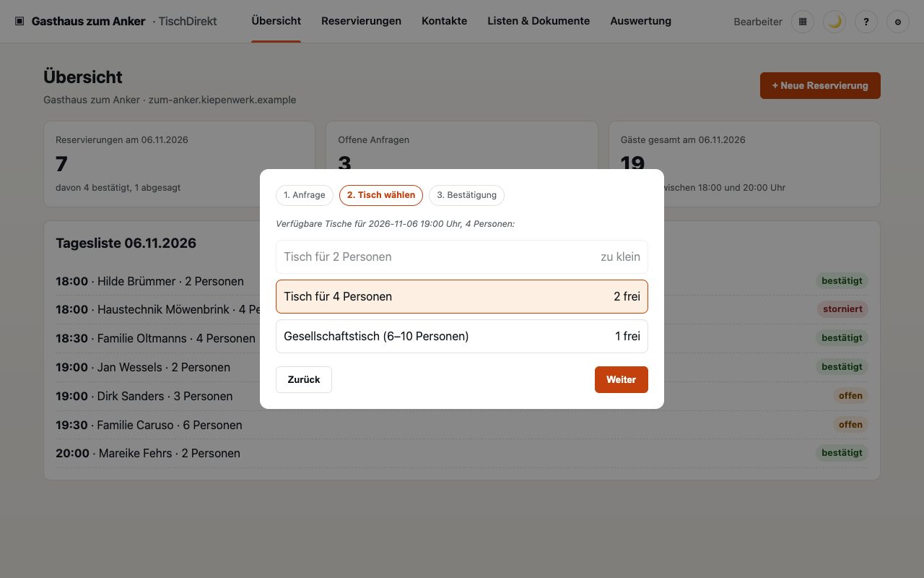Click step 2. Tisch wählen pill
This screenshot has height=578, width=924.
(x=381, y=195)
